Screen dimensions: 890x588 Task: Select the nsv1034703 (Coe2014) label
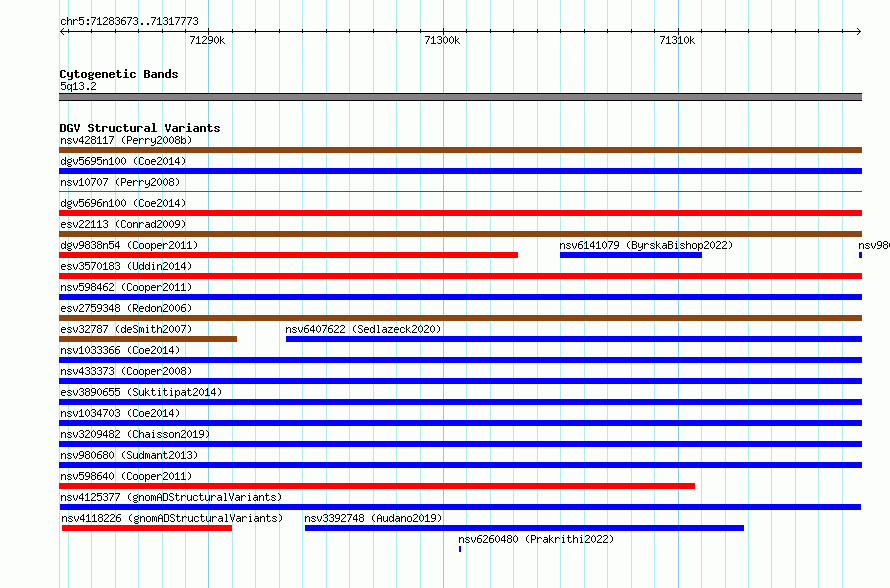coord(120,413)
